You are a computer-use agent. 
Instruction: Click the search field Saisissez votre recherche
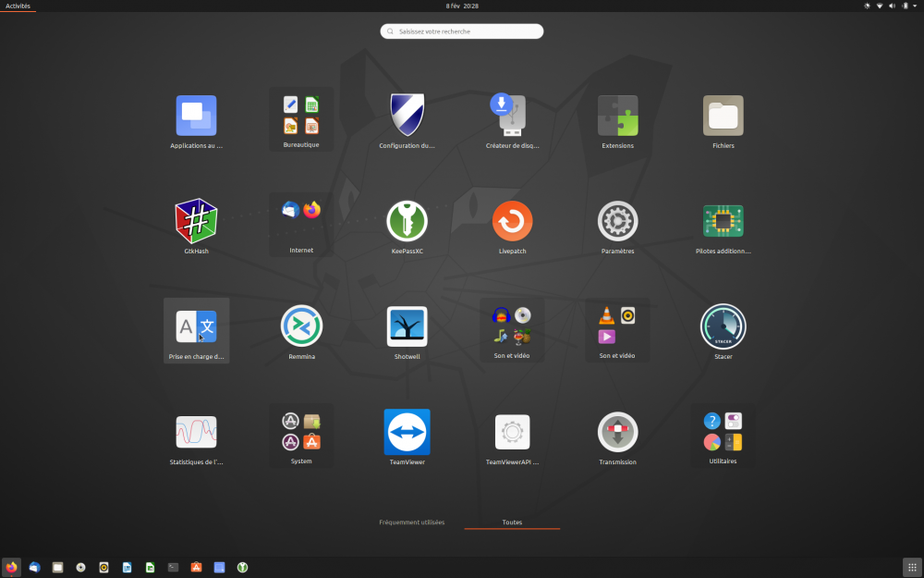(462, 31)
